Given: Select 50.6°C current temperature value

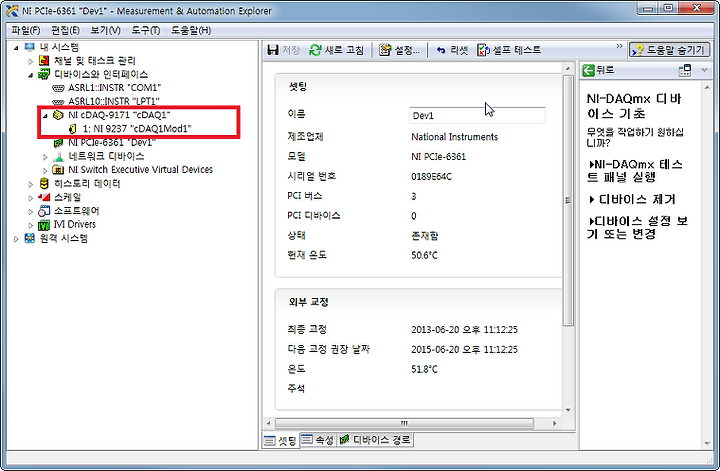Looking at the screenshot, I should [424, 255].
